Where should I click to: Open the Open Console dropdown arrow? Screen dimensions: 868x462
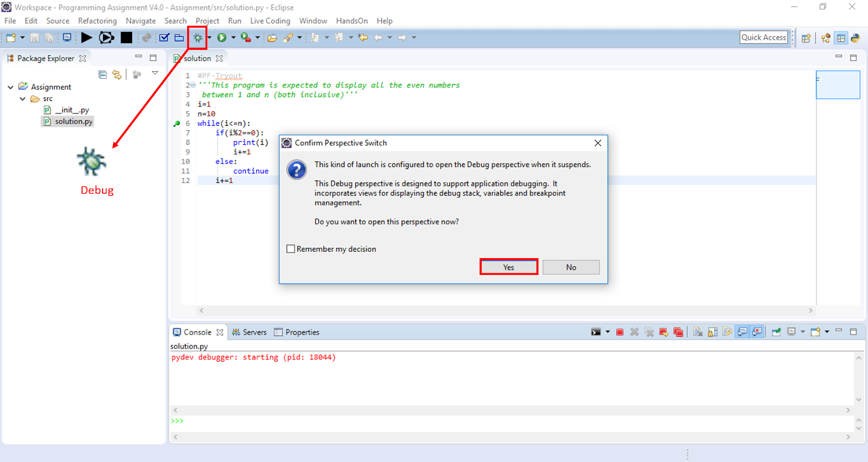point(827,332)
